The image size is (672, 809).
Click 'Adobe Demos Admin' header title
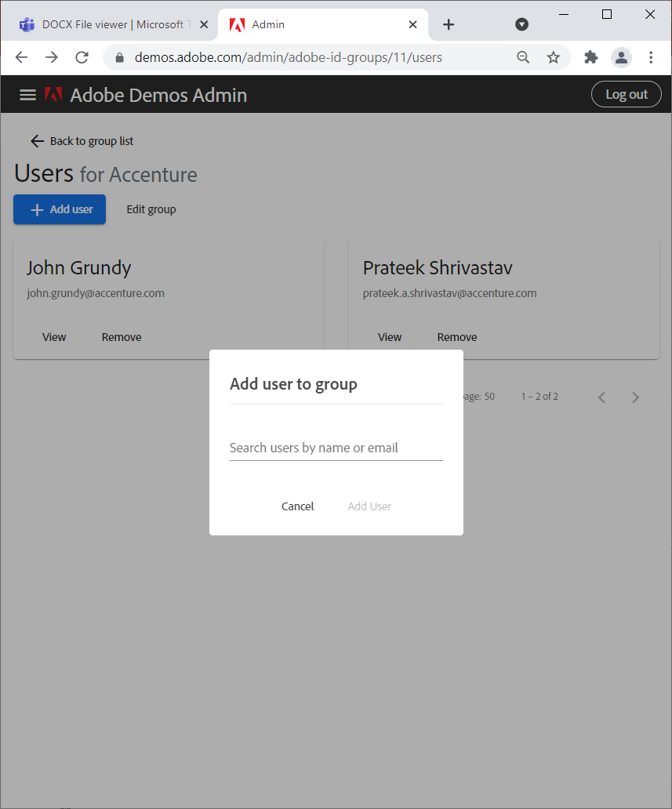click(158, 95)
